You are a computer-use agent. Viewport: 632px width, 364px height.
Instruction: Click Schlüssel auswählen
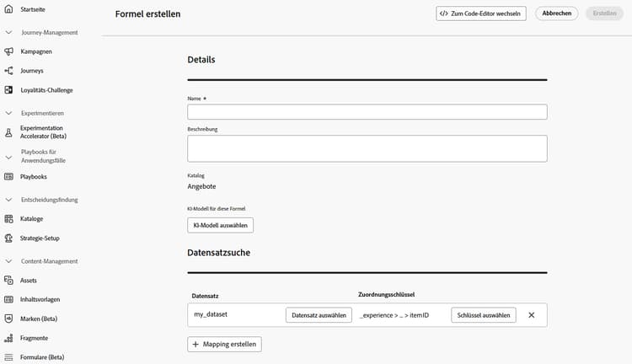coord(484,315)
